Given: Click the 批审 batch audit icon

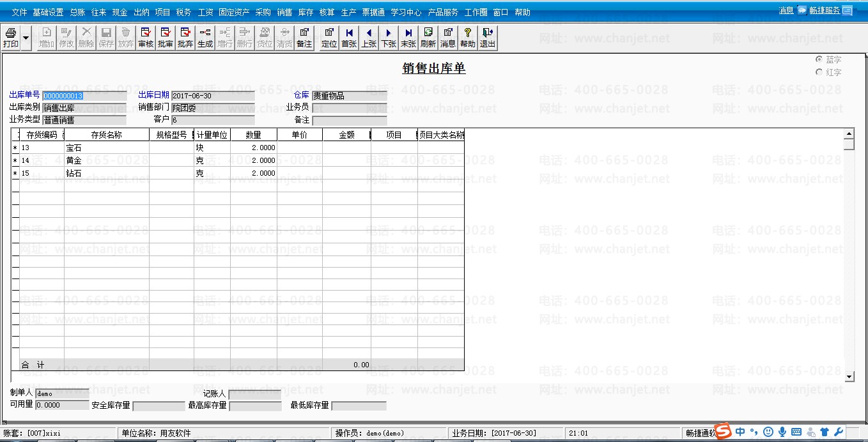Looking at the screenshot, I should tap(166, 38).
